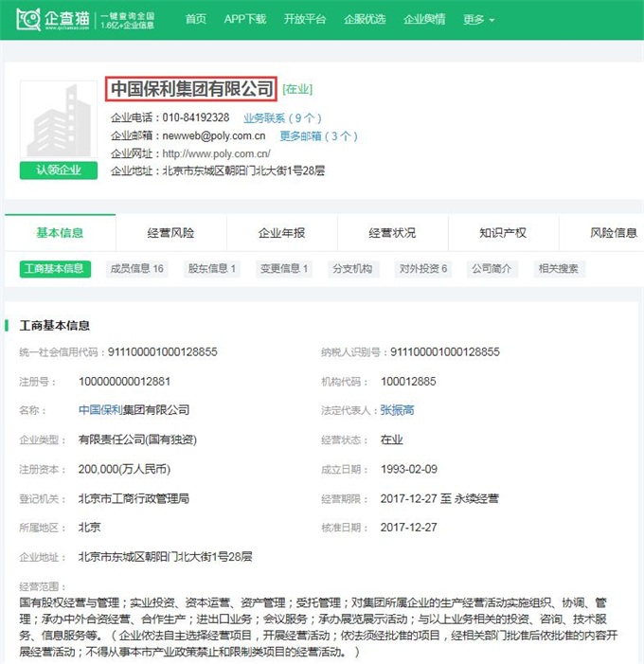Click the 认领企业 button
The height and width of the screenshot is (664, 644).
point(58,170)
